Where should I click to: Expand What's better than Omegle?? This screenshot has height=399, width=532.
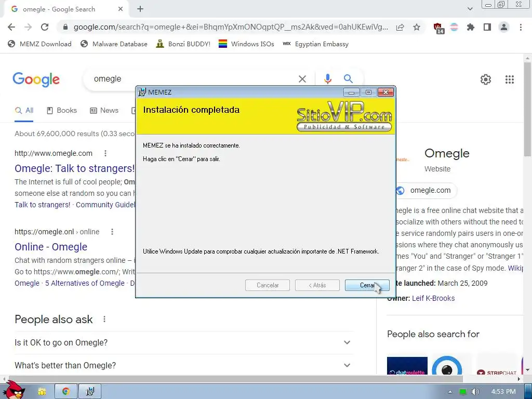tap(184, 365)
